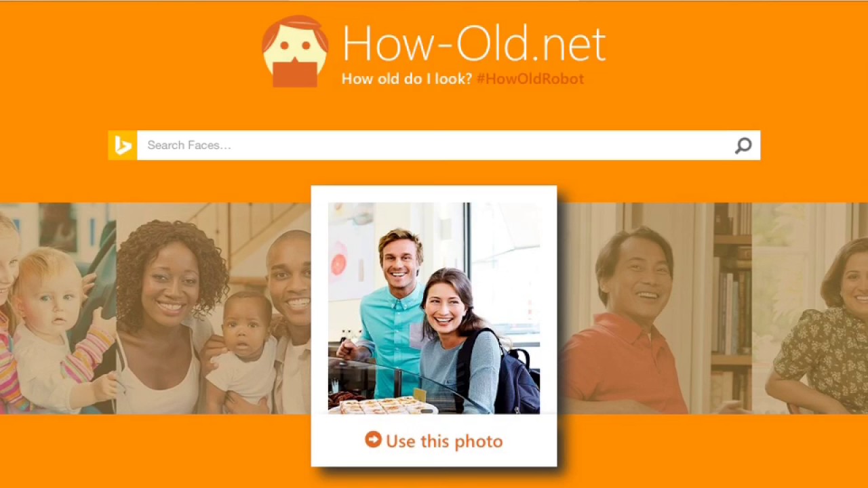The height and width of the screenshot is (488, 868).
Task: Click the baby in white shirt in family photo
Action: point(245,352)
